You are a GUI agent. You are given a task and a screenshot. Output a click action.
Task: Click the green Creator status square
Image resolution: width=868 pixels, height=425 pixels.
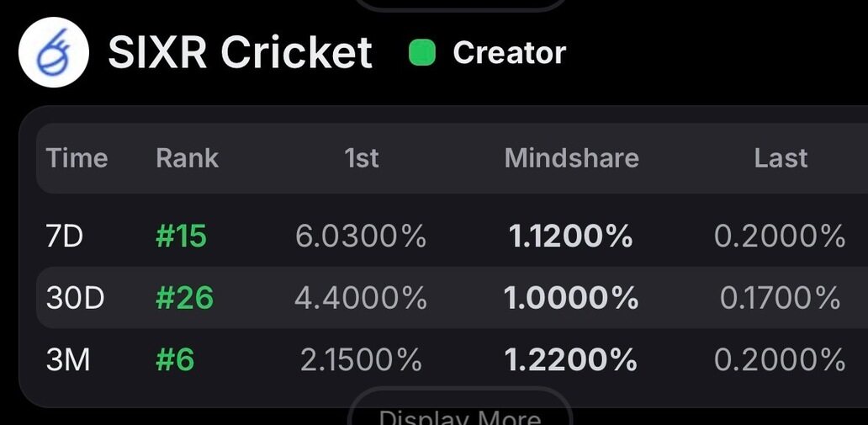coord(422,53)
